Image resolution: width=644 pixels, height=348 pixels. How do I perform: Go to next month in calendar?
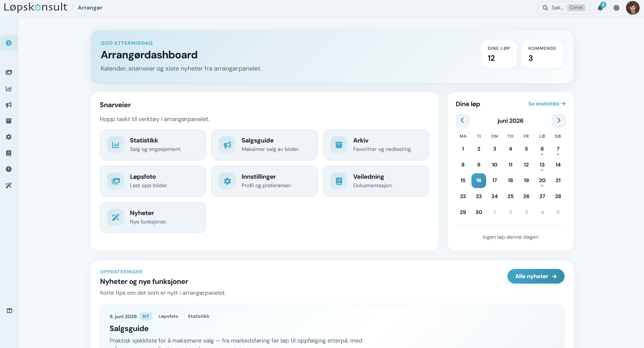click(559, 120)
